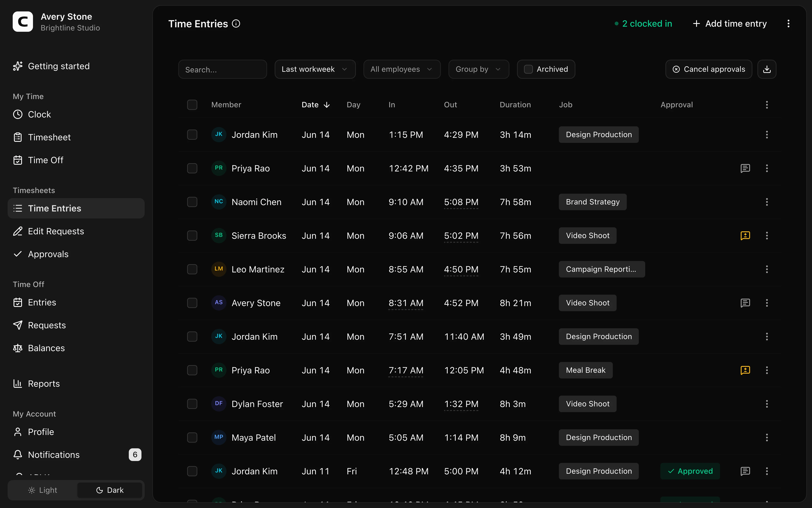
Task: Click the download export icon button
Action: (767, 69)
